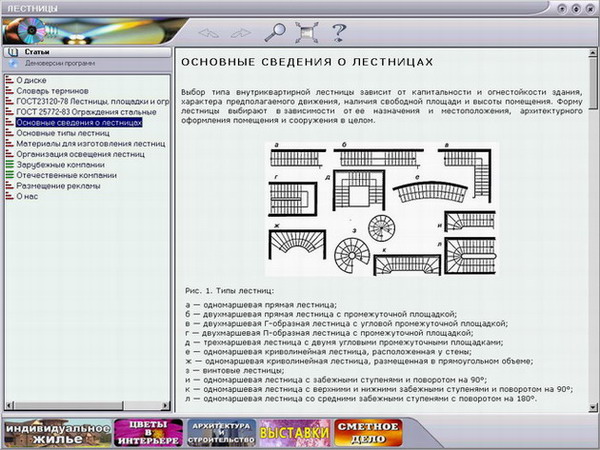Switch to the Демоверсии программ tab
The height and width of the screenshot is (450, 600).
click(87, 63)
